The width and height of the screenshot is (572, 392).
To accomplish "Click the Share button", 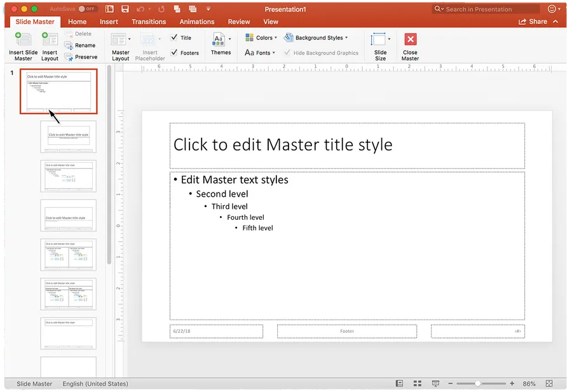I will coord(533,22).
